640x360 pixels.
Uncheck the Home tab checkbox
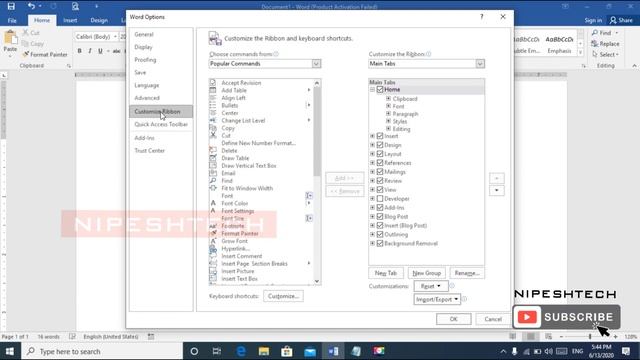tap(380, 89)
